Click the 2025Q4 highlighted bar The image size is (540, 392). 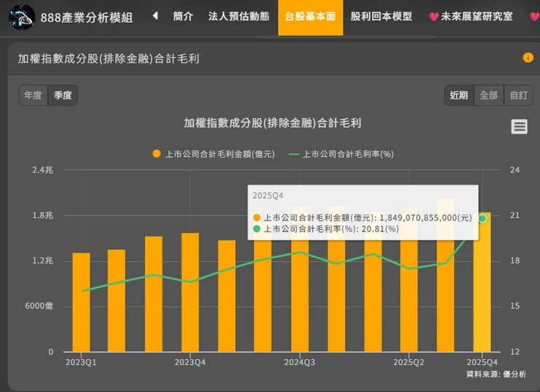482,282
